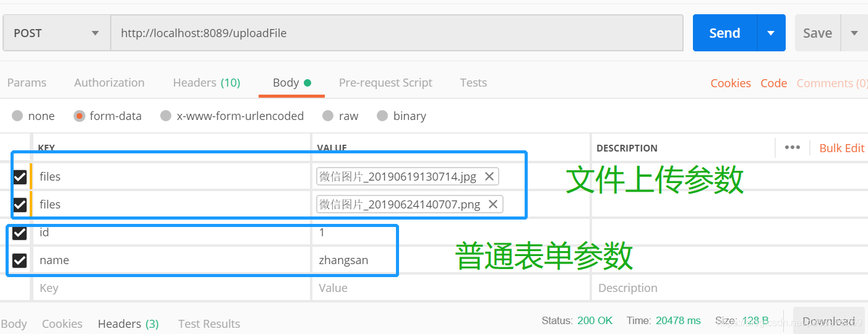
Task: Click the Save button
Action: click(x=817, y=33)
